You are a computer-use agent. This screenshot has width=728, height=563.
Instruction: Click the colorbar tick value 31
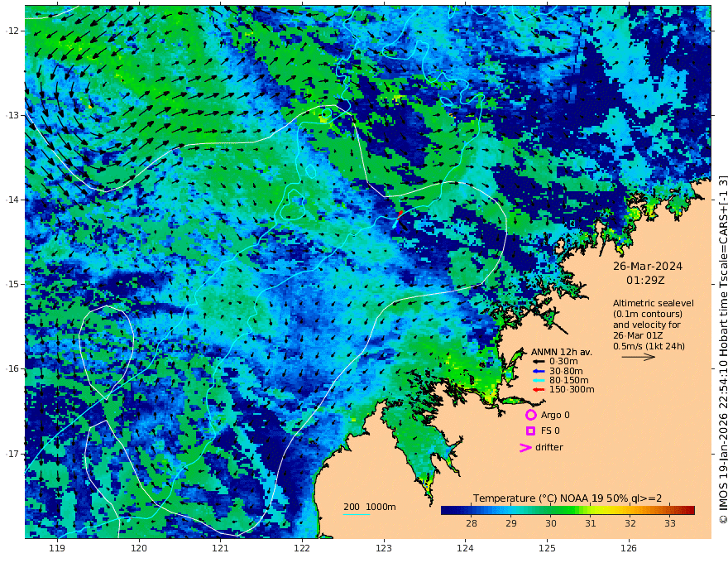pyautogui.click(x=590, y=523)
